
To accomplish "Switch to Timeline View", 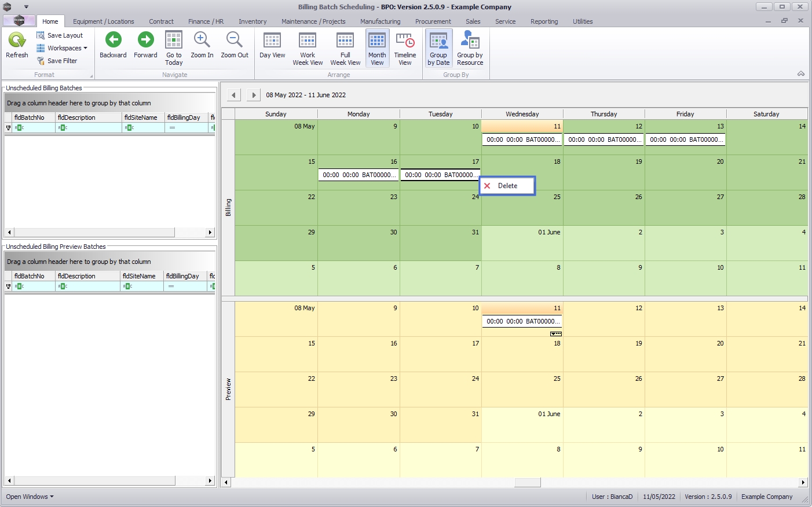I will click(405, 49).
